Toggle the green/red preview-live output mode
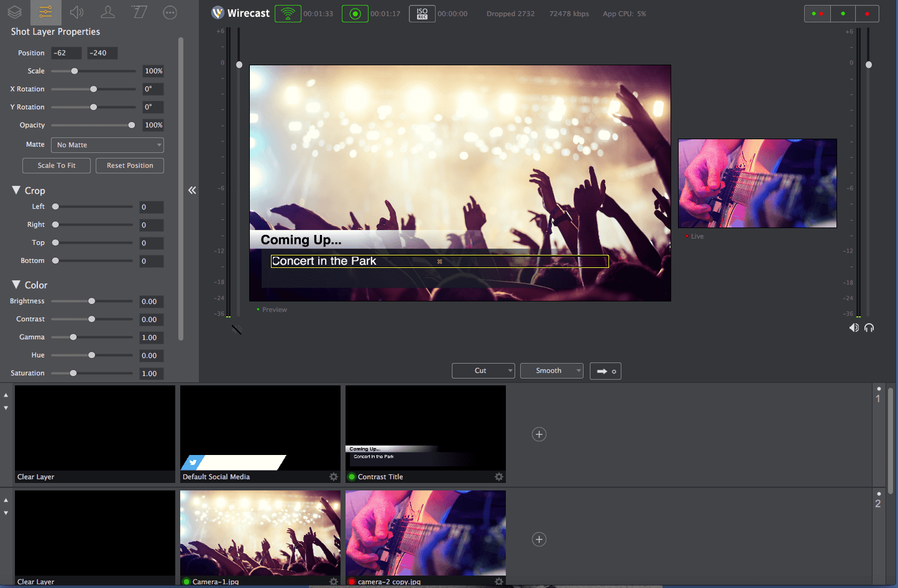898x588 pixels. (x=817, y=12)
